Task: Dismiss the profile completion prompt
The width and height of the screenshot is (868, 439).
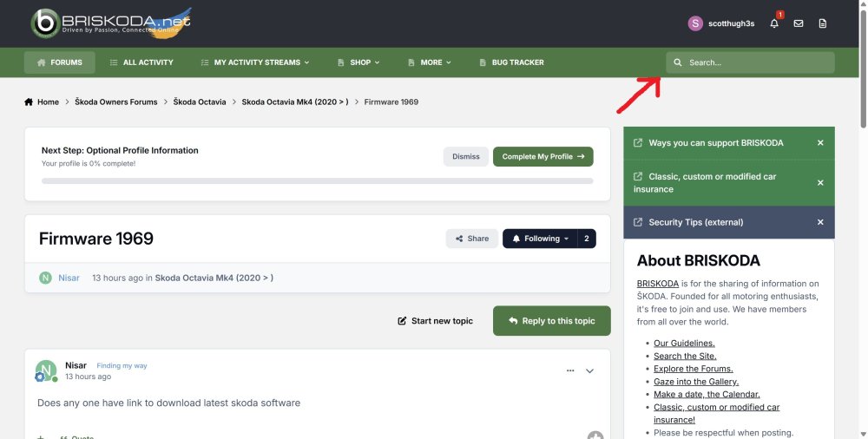Action: 465,157
